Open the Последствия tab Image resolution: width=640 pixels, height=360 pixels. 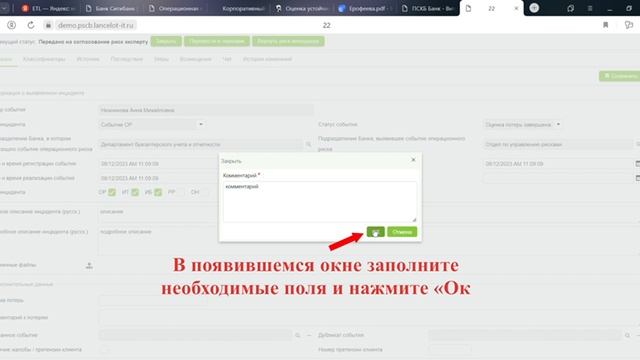(127, 59)
